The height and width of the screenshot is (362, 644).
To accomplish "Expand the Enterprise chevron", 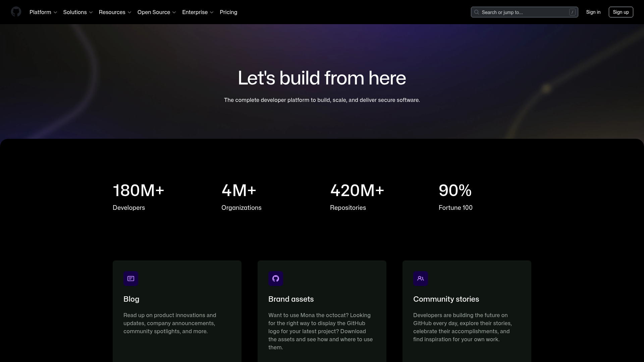I will pos(212,12).
